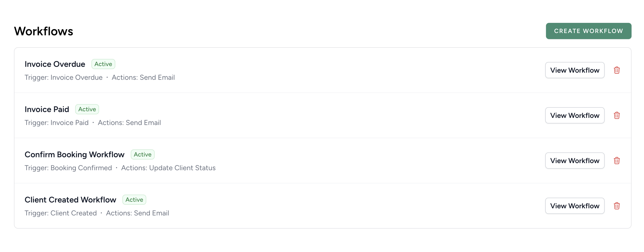Open View Workflow for Invoice Paid
Screen dimensions: 644x252
[575, 115]
